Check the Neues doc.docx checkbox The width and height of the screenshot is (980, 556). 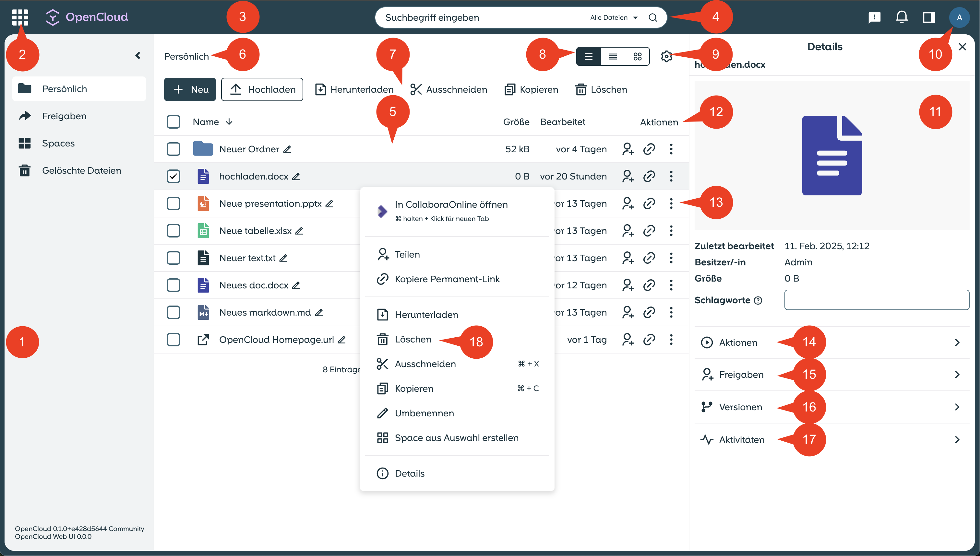[x=173, y=285]
